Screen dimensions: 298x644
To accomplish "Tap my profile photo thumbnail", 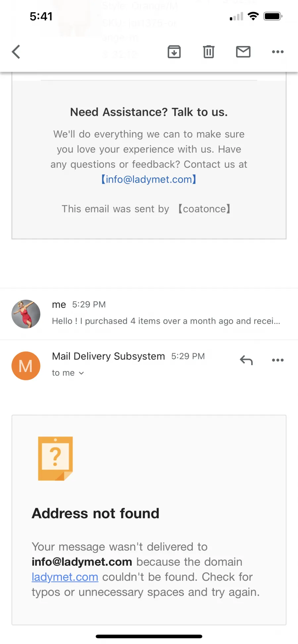I will pos(26,314).
